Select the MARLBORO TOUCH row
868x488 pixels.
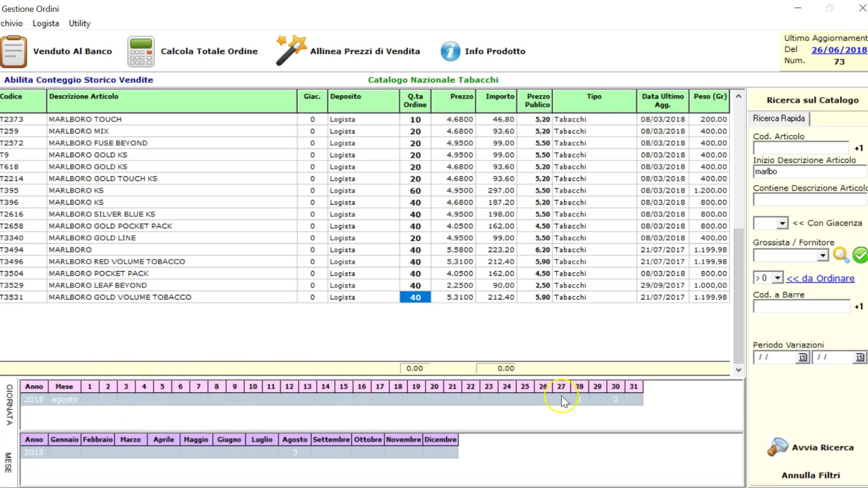[365, 119]
